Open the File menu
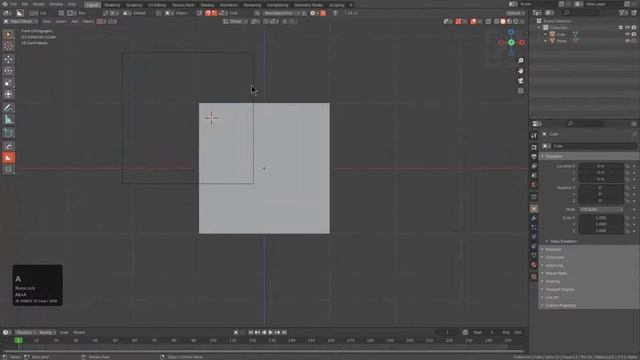 (x=14, y=4)
